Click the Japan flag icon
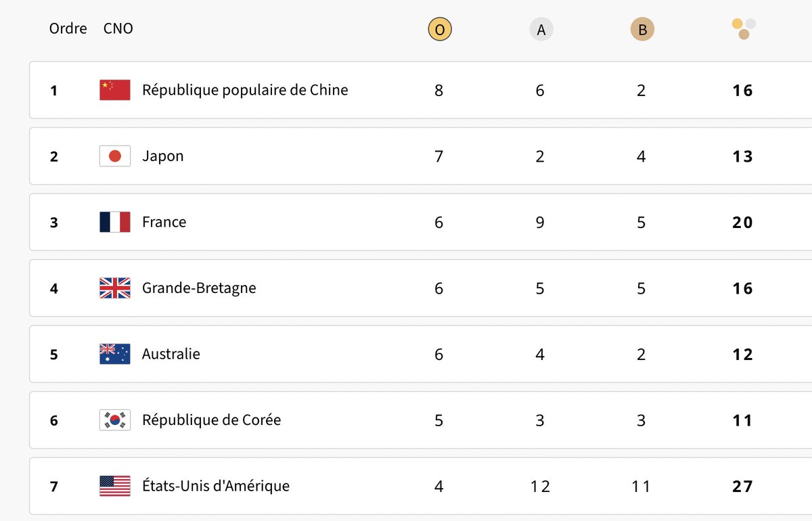This screenshot has height=521, width=812. point(115,156)
